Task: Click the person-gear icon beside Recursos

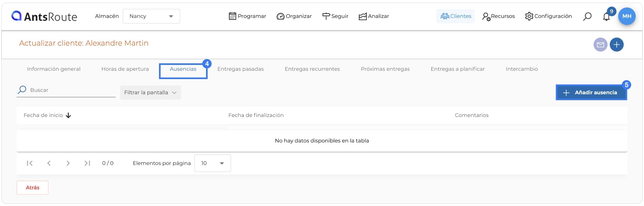Action: pyautogui.click(x=486, y=17)
